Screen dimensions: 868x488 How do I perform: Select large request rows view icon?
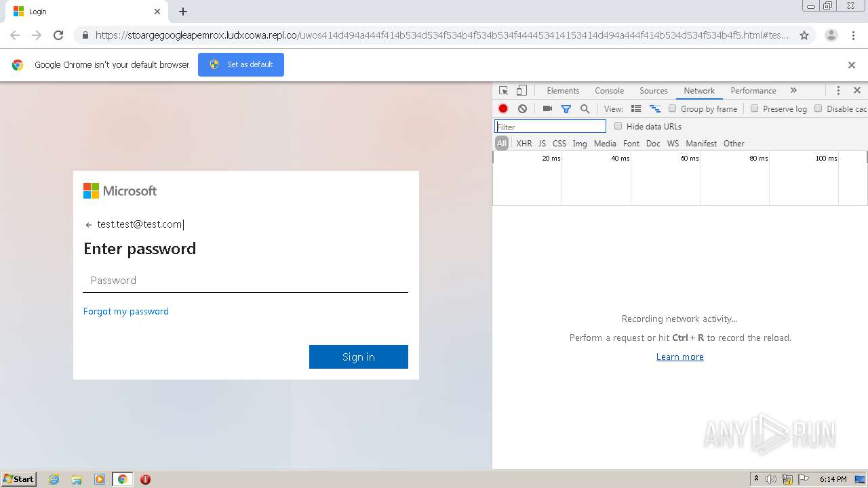pyautogui.click(x=636, y=108)
